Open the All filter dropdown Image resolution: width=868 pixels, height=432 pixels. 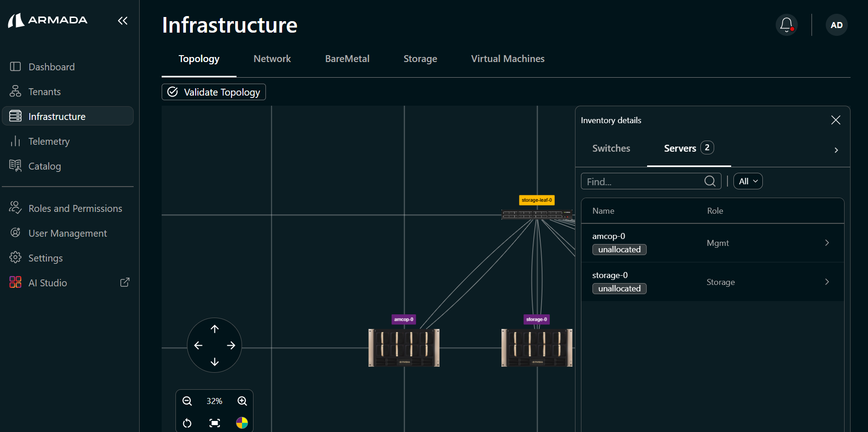(748, 181)
